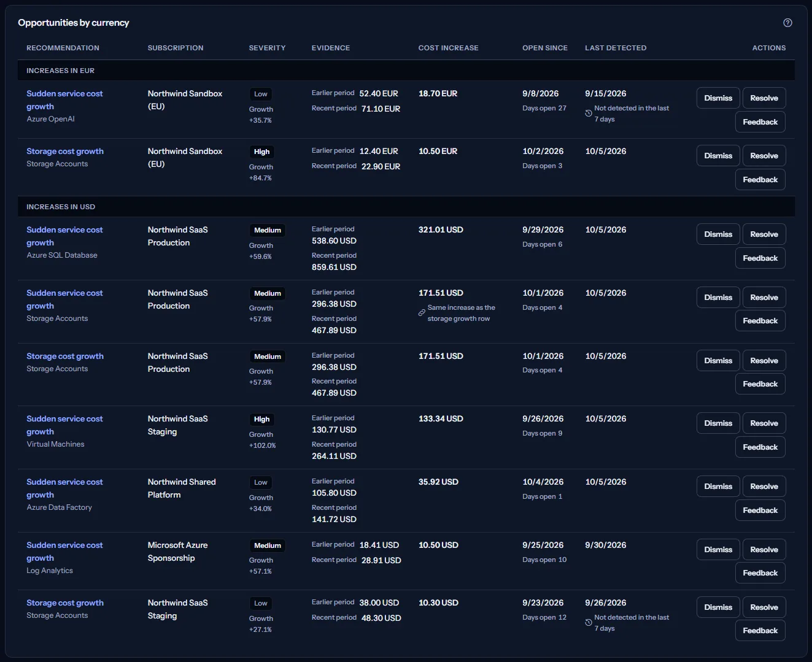Click the Last Detected column header
812x662 pixels.
[616, 48]
